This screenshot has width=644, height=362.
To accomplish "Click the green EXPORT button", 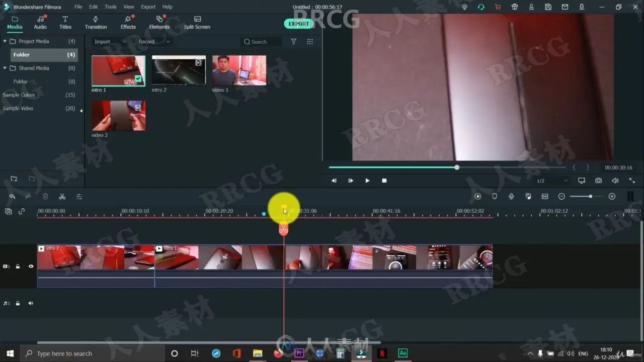I will tap(298, 24).
